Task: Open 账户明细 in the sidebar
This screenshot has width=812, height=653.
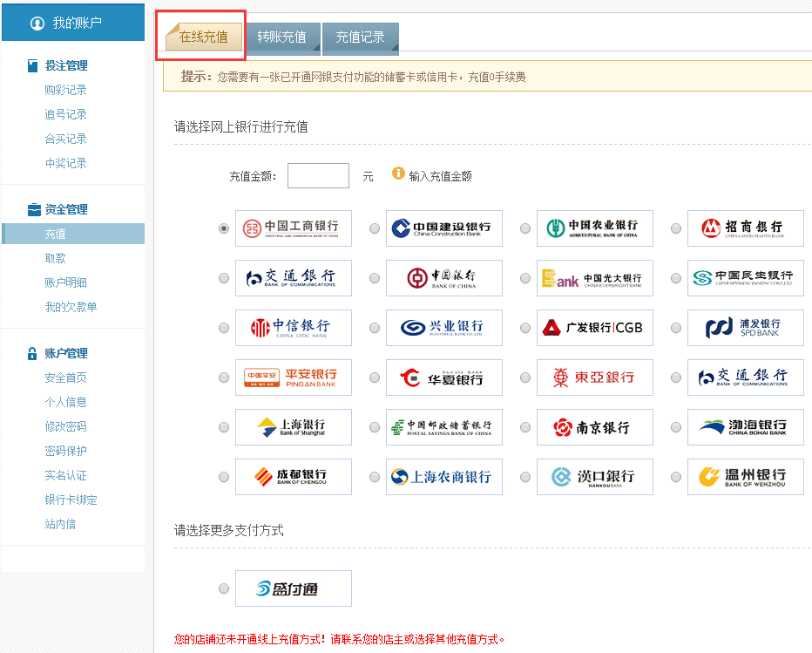Action: tap(65, 283)
